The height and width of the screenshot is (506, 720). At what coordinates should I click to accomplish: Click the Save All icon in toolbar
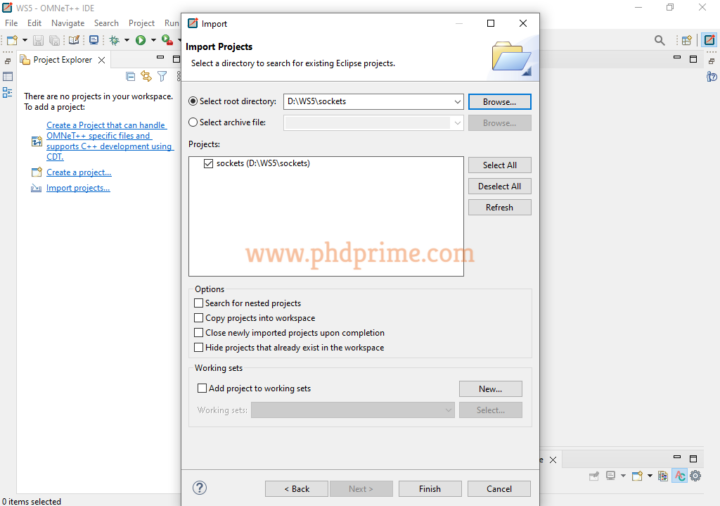pos(54,40)
